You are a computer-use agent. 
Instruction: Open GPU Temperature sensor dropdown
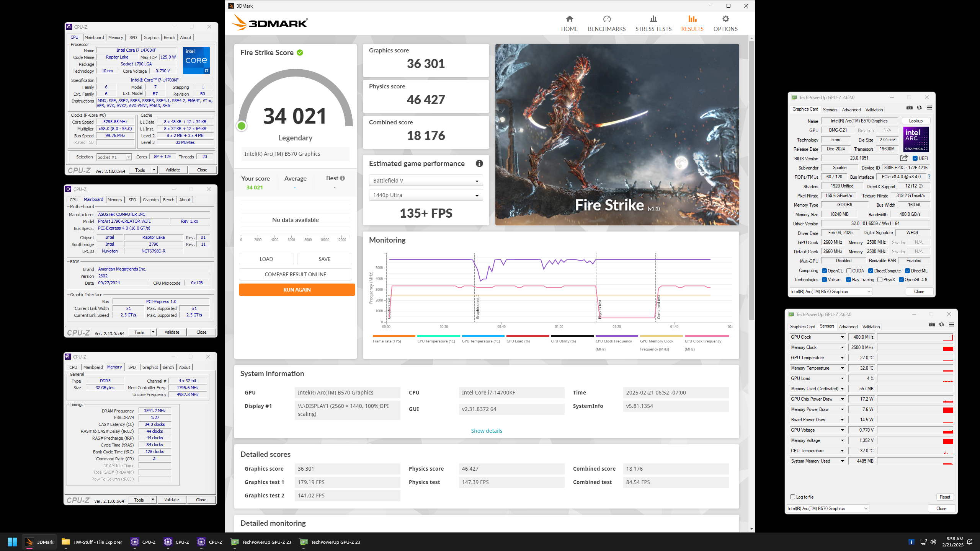coord(842,358)
